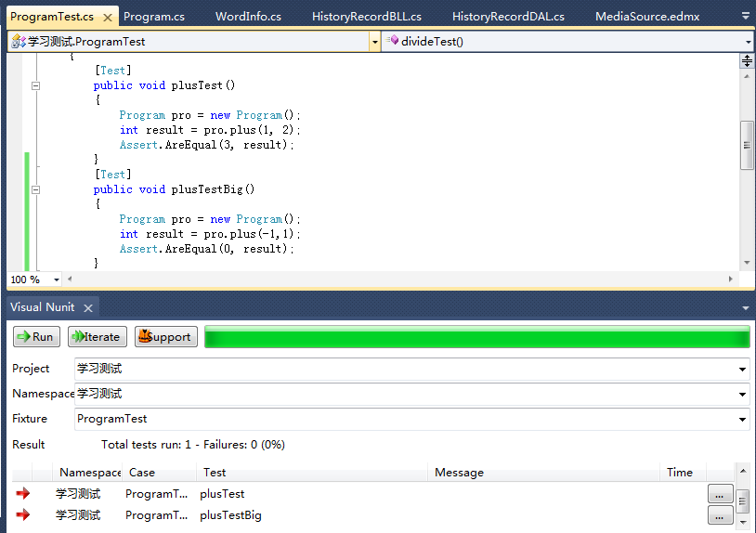756x533 pixels.
Task: Open the MediaSource.edmx tab
Action: click(647, 17)
